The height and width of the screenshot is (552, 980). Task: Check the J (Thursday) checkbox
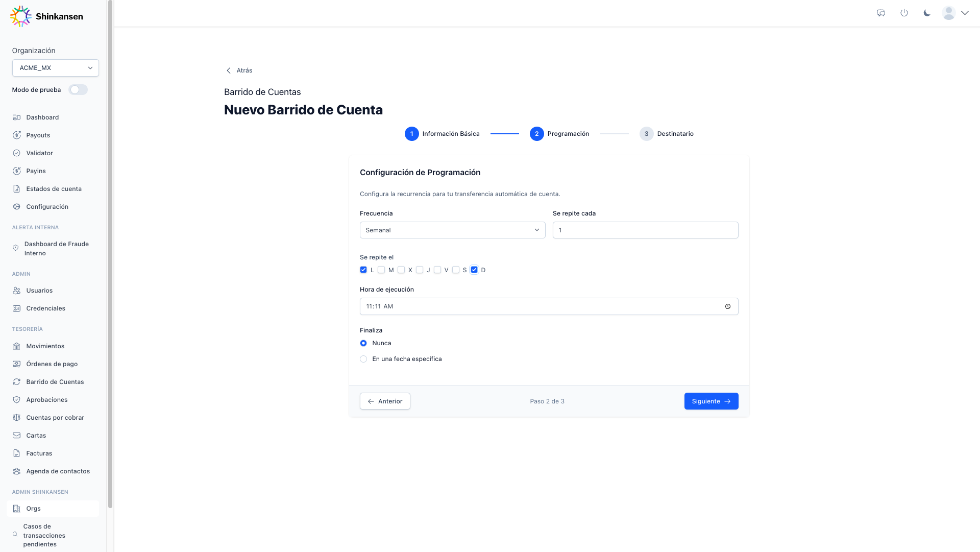tap(420, 270)
